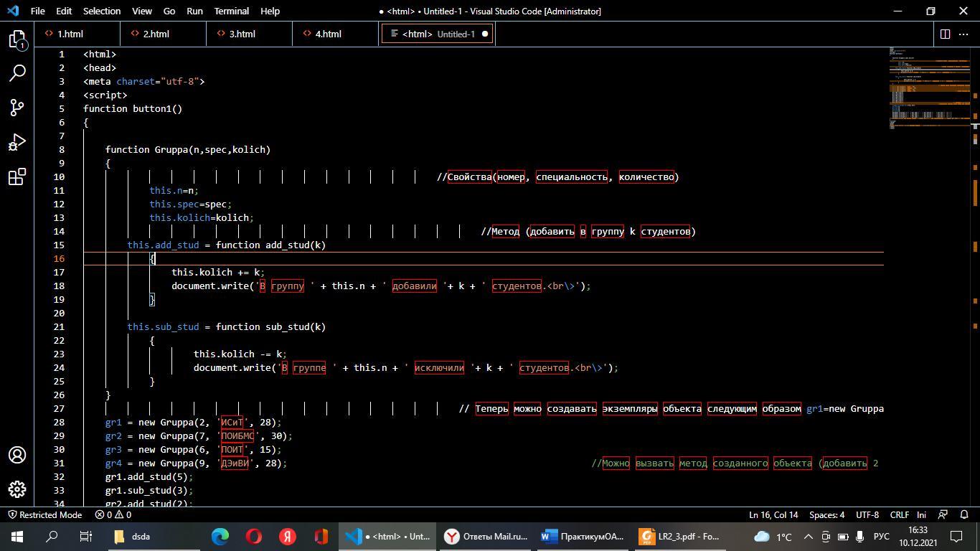
Task: Switch to the 2.html tab
Action: 163,34
